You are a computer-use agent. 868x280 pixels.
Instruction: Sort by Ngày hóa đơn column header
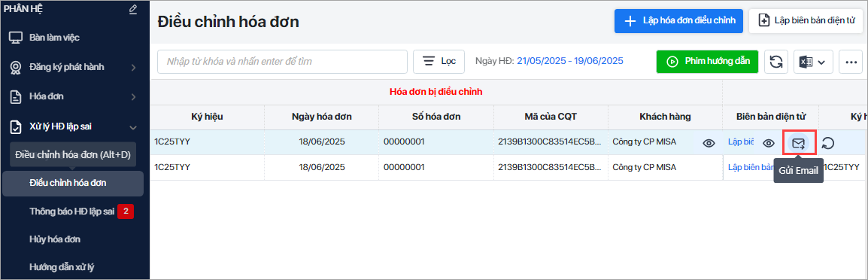322,117
